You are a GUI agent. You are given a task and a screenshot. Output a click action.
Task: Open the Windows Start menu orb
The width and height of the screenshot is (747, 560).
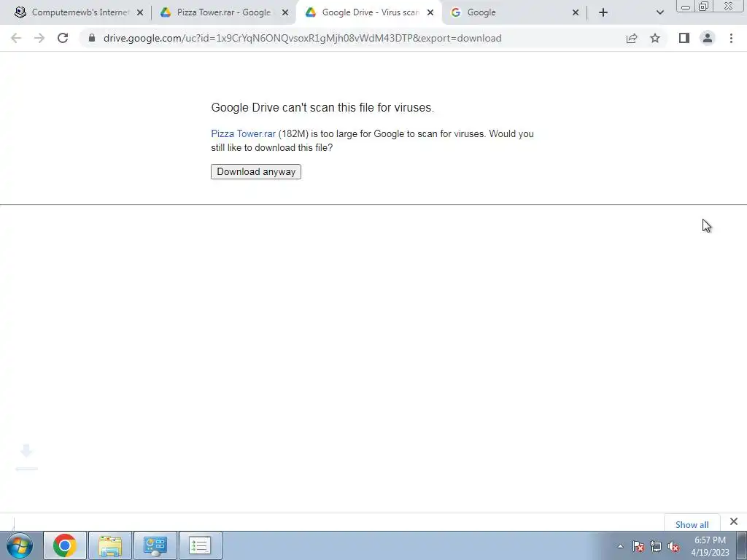coord(20,545)
